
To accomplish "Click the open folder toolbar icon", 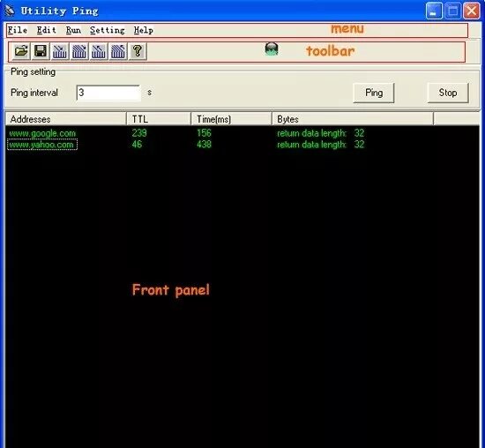I will pos(21,51).
